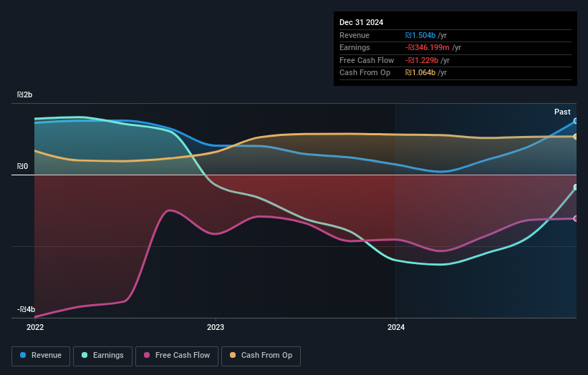Click the pink Free Cash Flow endpoint marker
The height and width of the screenshot is (375, 588).
coord(575,218)
